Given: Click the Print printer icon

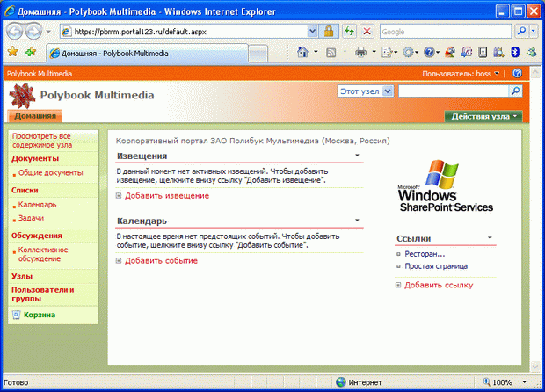Looking at the screenshot, I should (360, 53).
